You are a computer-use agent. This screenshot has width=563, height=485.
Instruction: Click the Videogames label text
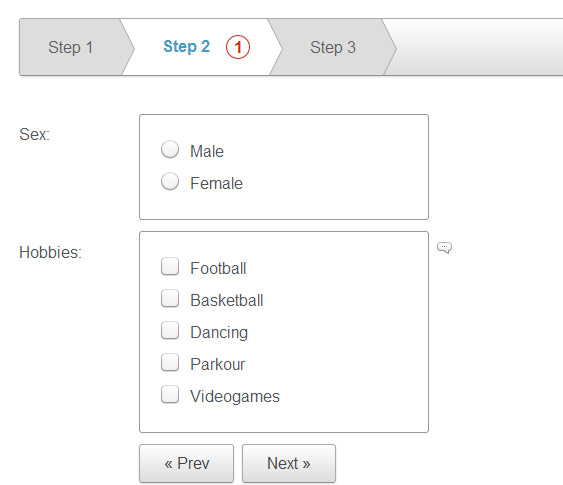[x=235, y=396]
